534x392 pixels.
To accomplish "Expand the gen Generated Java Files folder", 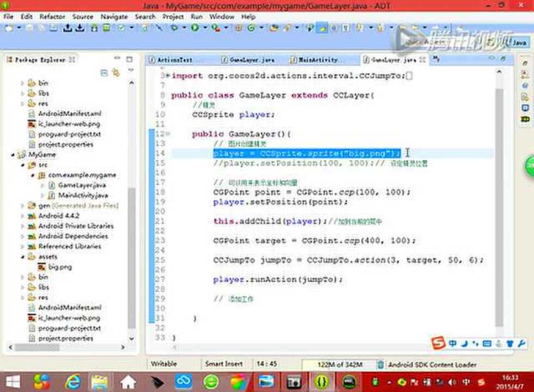I will pos(23,206).
